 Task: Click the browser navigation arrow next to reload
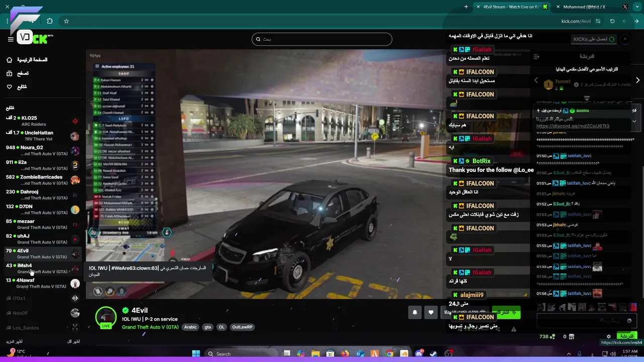click(x=624, y=21)
